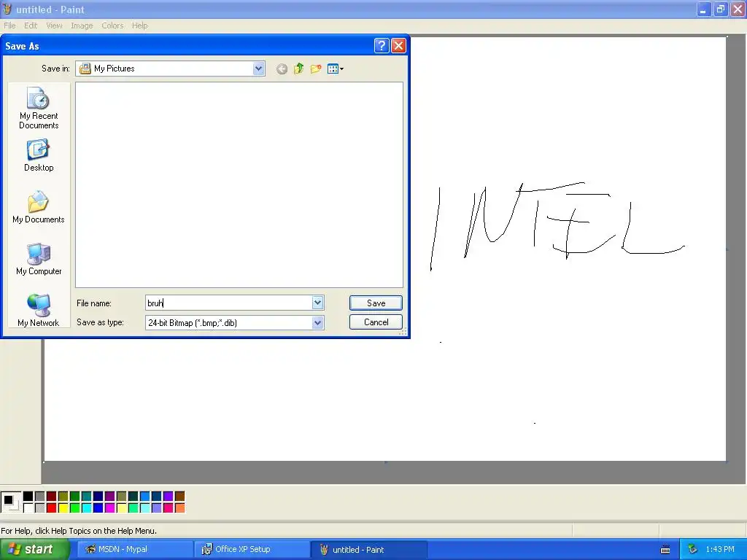Open the Image menu in Paint

point(82,26)
